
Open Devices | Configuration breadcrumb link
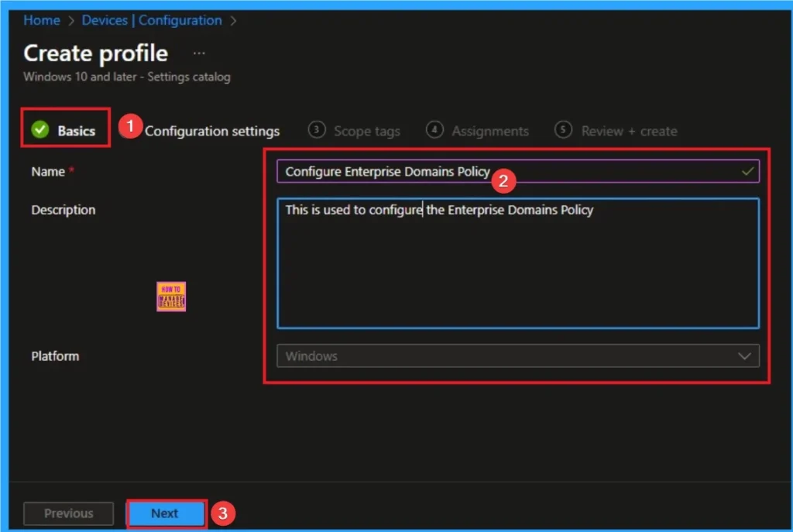click(x=151, y=21)
